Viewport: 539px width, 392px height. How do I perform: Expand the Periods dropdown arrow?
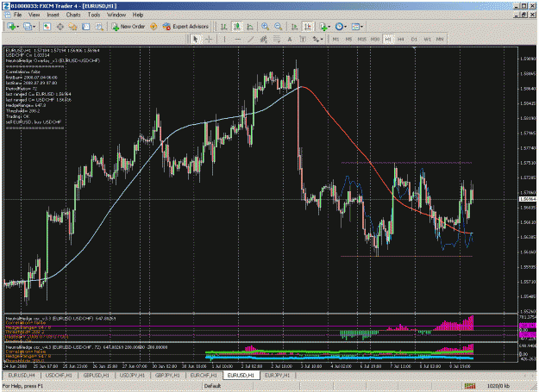point(345,27)
